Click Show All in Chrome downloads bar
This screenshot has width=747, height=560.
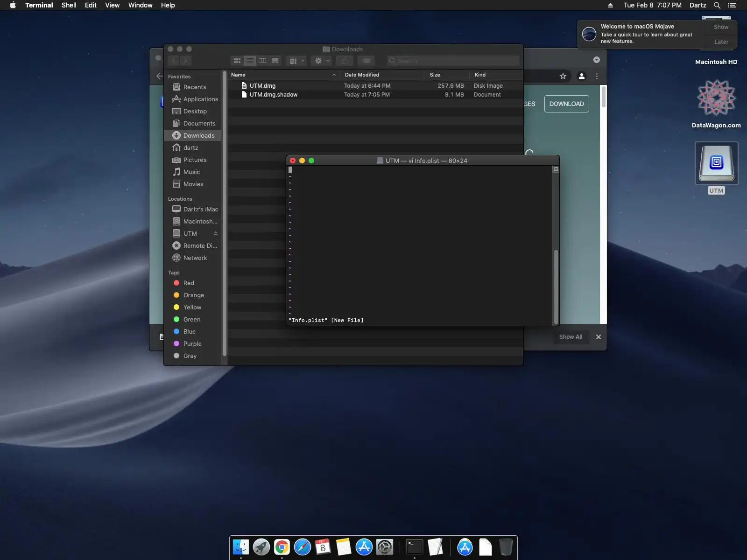point(571,337)
